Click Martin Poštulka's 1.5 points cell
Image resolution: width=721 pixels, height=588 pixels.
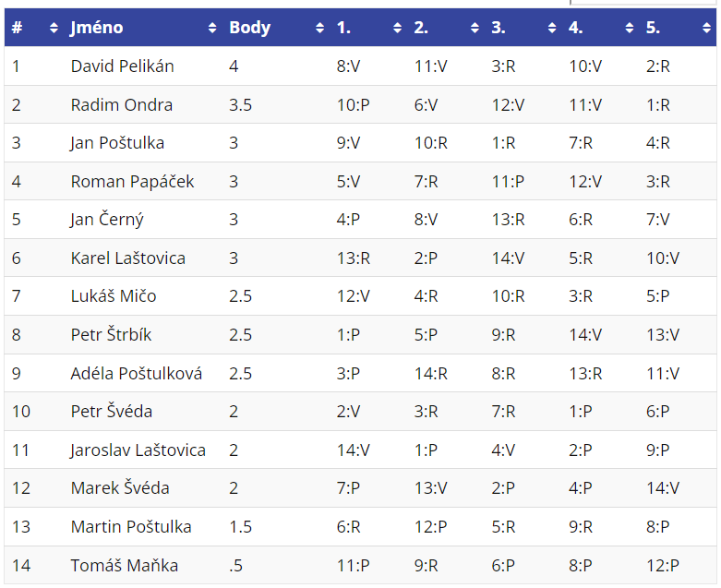click(240, 527)
